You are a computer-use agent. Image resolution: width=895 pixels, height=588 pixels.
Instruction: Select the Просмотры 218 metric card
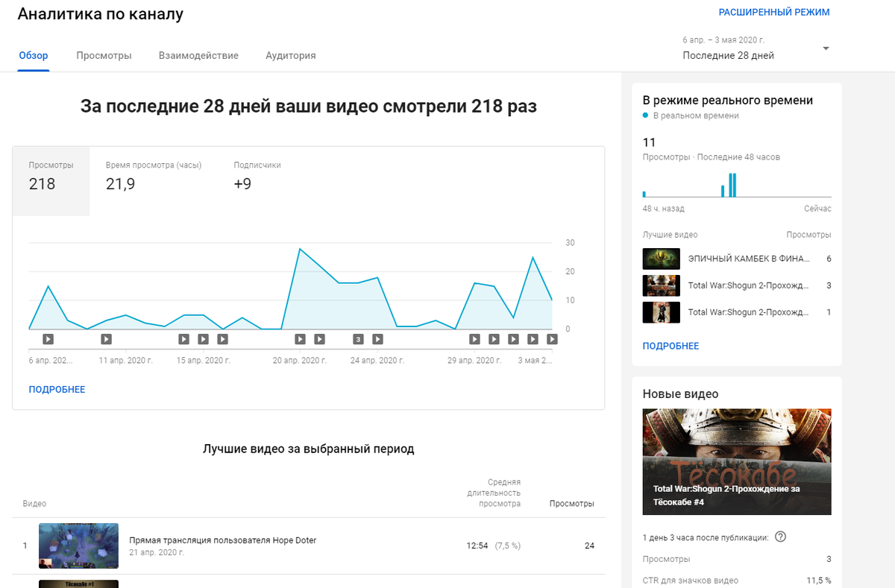51,181
